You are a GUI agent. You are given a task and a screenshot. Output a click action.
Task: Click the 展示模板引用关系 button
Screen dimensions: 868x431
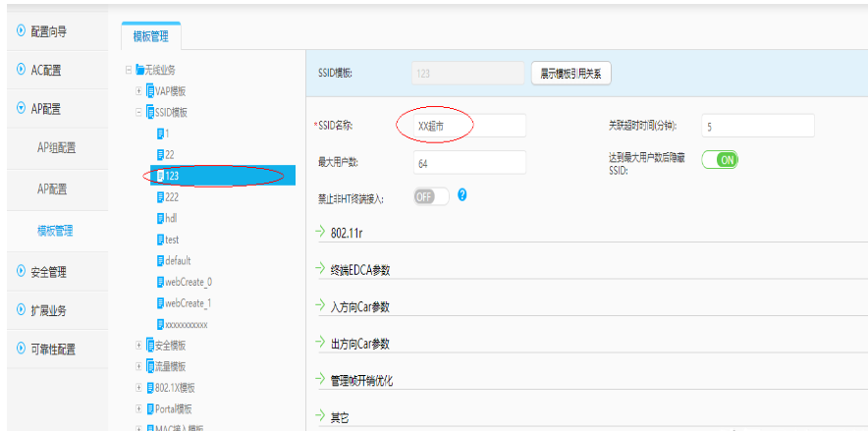click(570, 73)
